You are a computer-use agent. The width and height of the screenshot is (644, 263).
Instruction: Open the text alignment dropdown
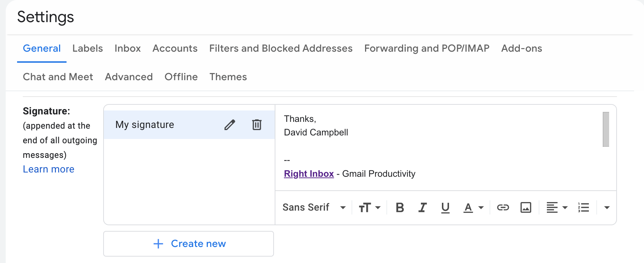[556, 207]
